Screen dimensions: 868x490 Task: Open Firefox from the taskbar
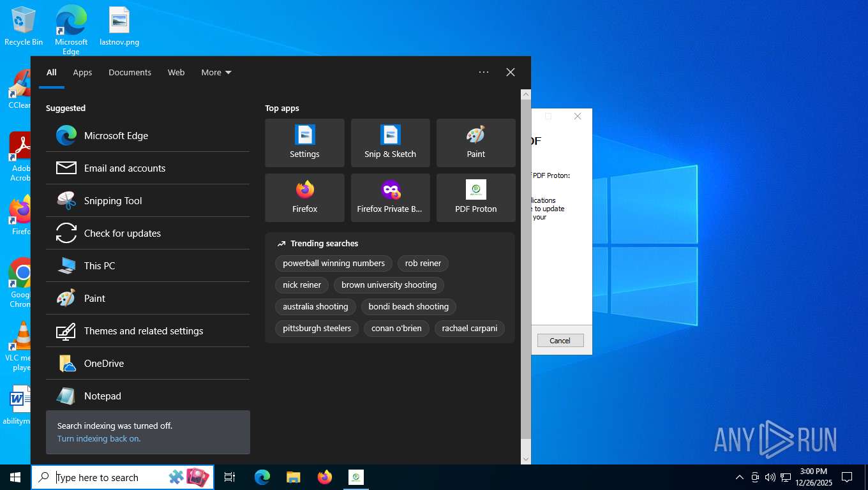pyautogui.click(x=325, y=477)
